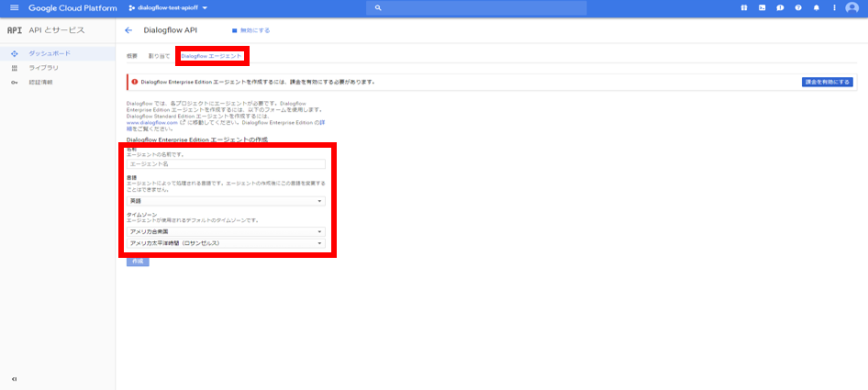This screenshot has height=390, width=868.
Task: Open the three-dot settings menu
Action: pyautogui.click(x=834, y=8)
